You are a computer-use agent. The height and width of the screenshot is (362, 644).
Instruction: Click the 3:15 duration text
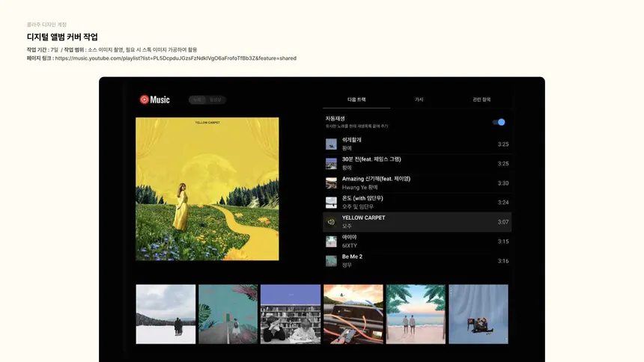click(503, 242)
